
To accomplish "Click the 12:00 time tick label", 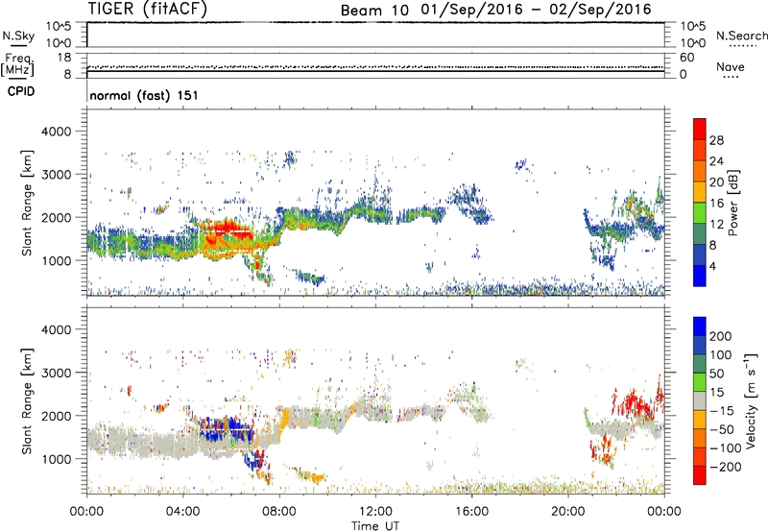I will pos(375,512).
